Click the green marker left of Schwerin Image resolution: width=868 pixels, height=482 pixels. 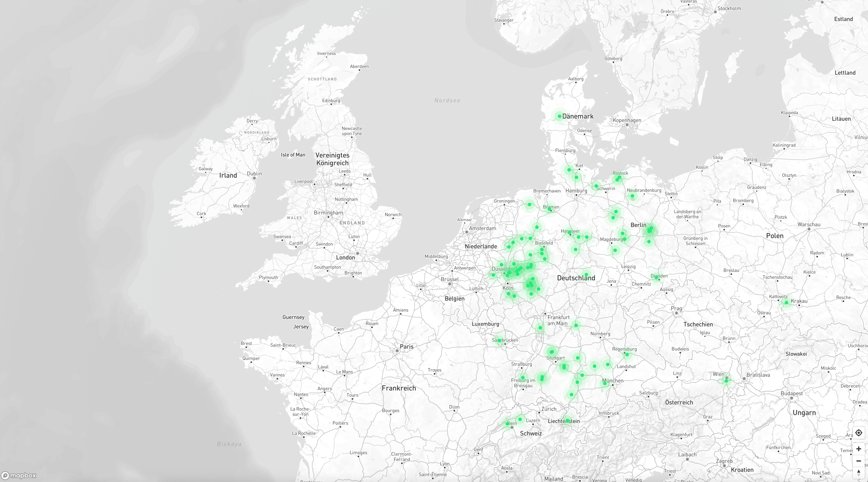point(596,186)
